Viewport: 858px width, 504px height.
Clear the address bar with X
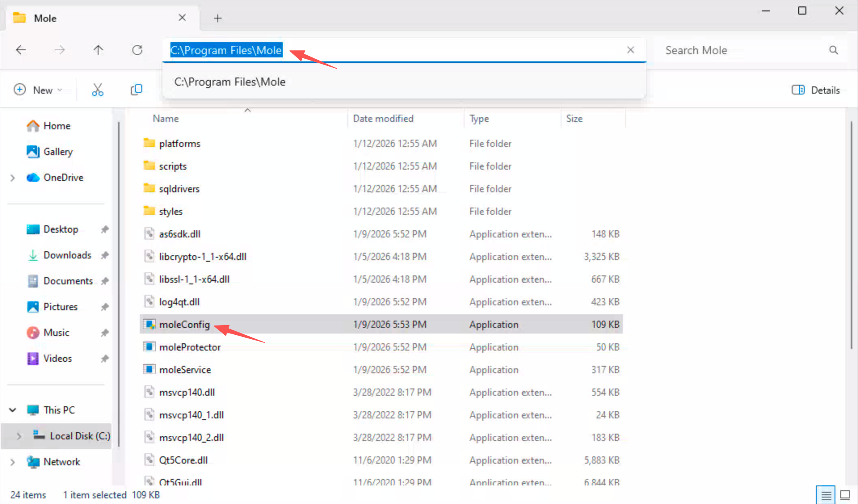pos(630,50)
